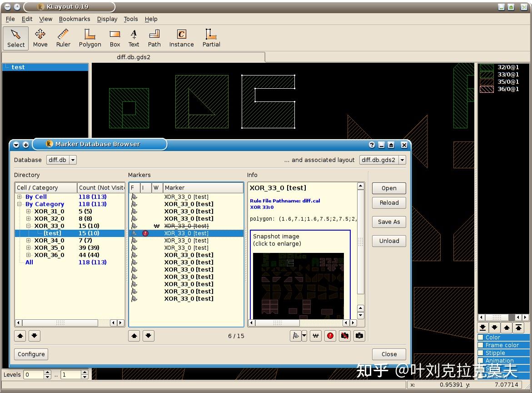This screenshot has height=393, width=532.
Task: Open the Database diff.db dropdown
Action: click(73, 160)
